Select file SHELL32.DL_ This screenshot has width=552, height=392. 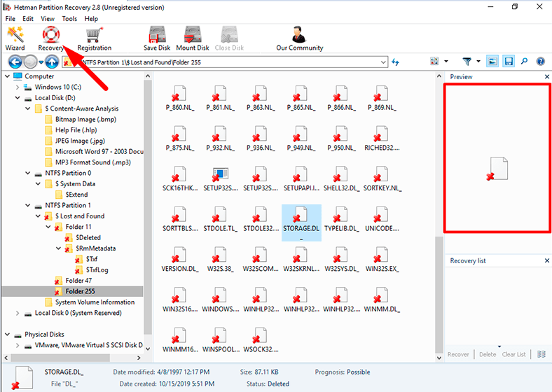[341, 178]
